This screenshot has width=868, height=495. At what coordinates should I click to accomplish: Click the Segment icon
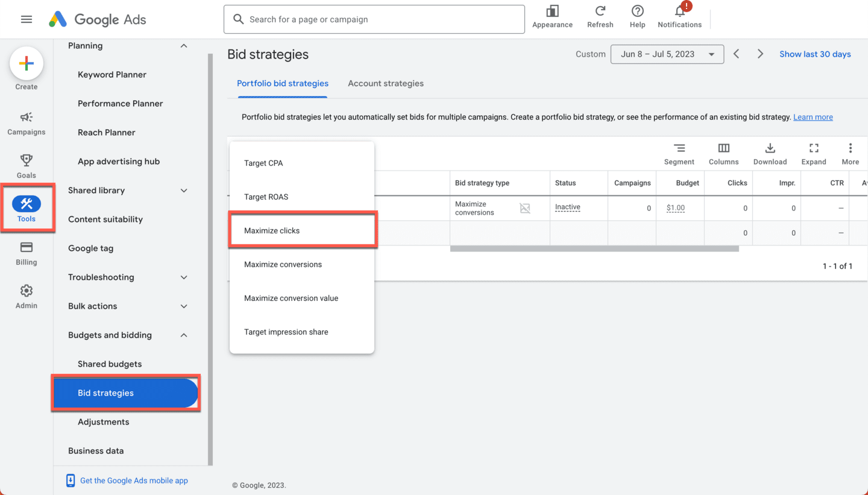(679, 148)
